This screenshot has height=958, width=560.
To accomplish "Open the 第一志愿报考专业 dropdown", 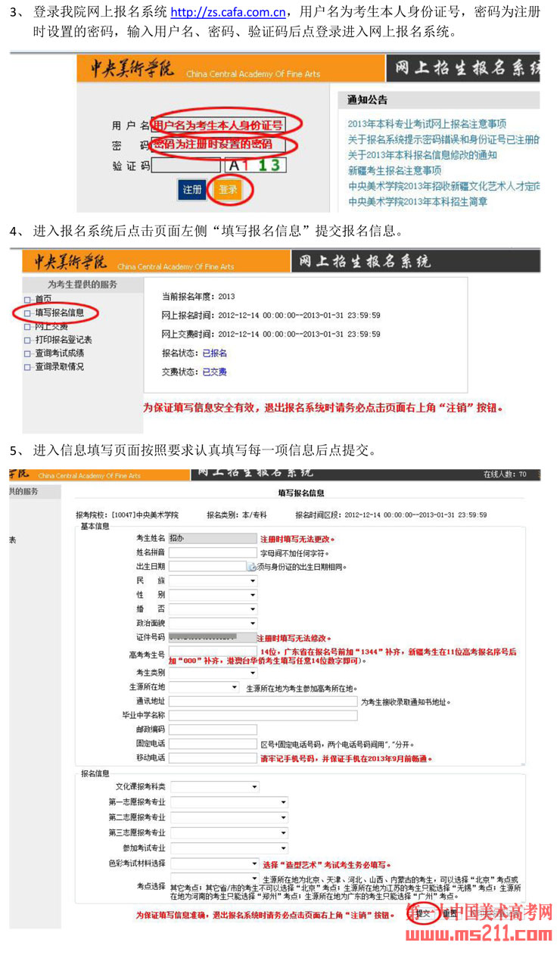I will coord(229,802).
